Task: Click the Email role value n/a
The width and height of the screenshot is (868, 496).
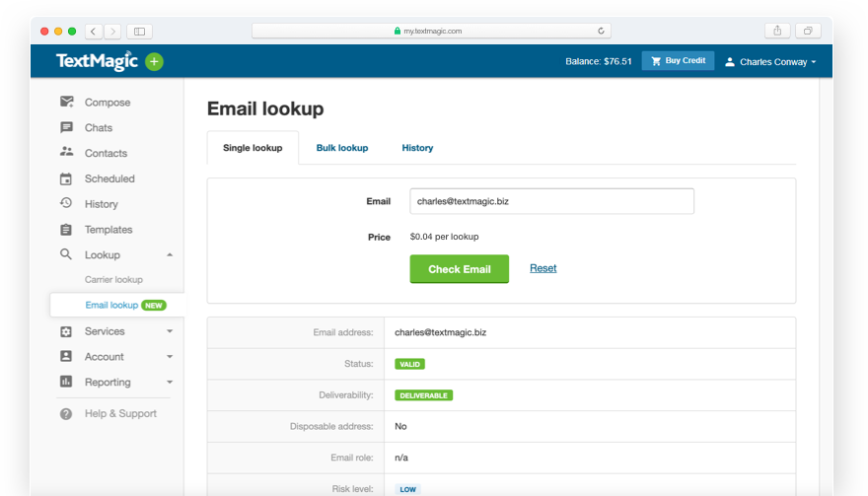Action: (401, 458)
